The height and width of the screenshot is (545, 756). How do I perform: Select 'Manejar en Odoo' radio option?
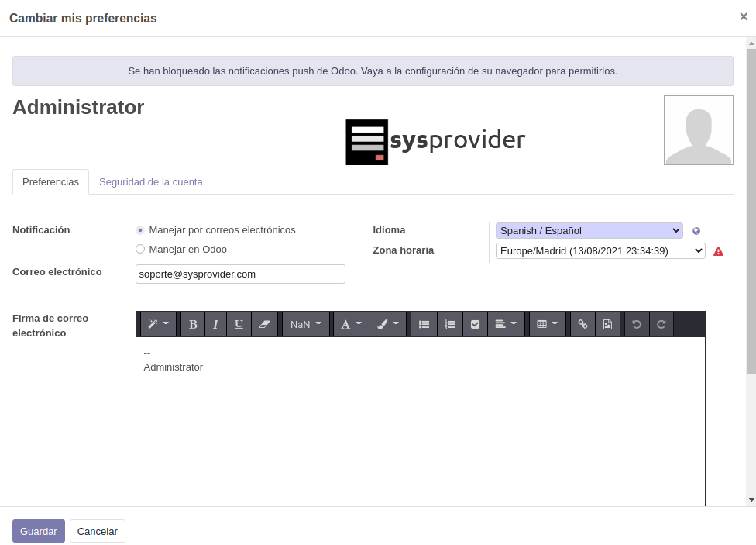click(x=140, y=250)
